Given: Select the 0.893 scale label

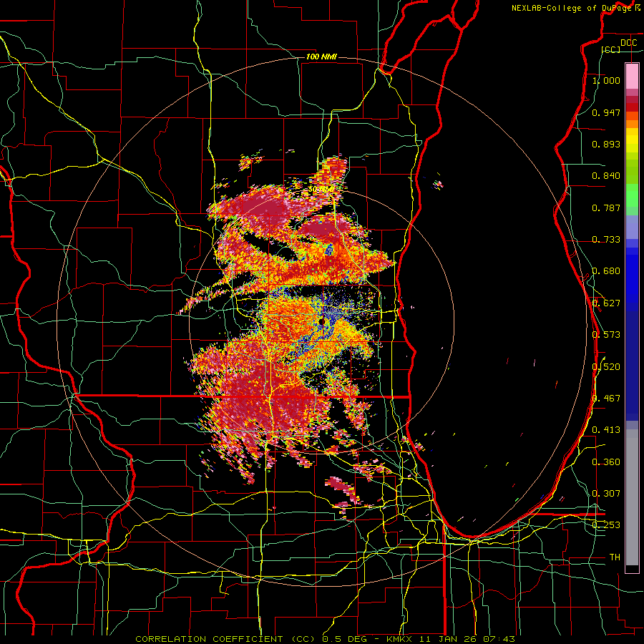Looking at the screenshot, I should tap(606, 144).
